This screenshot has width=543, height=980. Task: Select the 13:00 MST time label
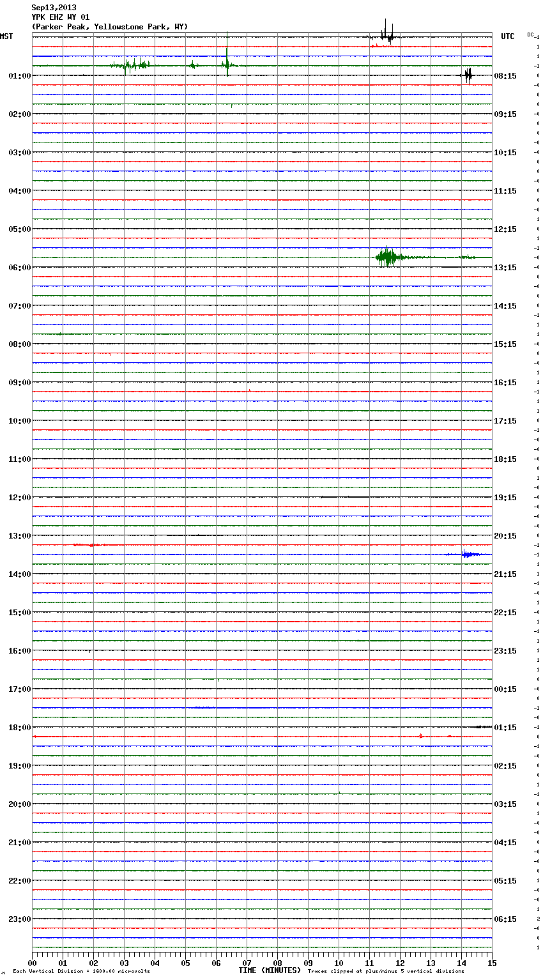[x=19, y=536]
